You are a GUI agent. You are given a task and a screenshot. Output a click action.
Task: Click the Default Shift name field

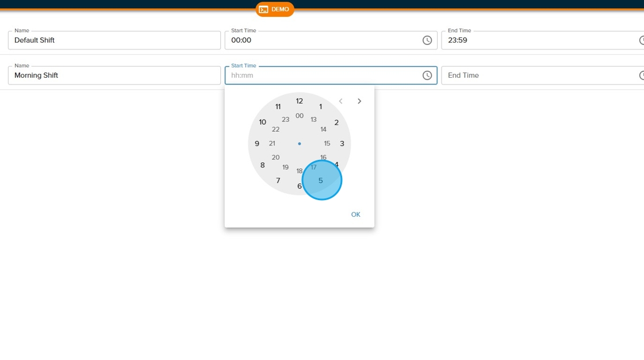click(114, 40)
